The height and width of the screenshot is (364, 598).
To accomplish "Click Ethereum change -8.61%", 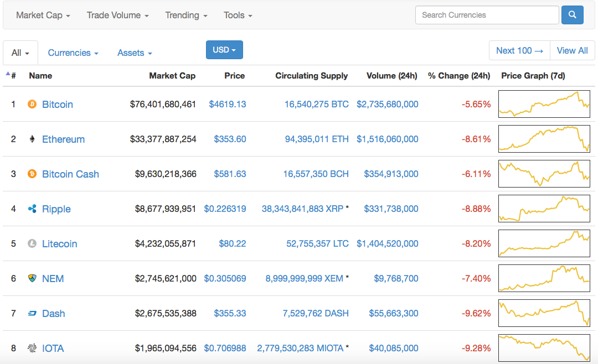I will (x=476, y=139).
